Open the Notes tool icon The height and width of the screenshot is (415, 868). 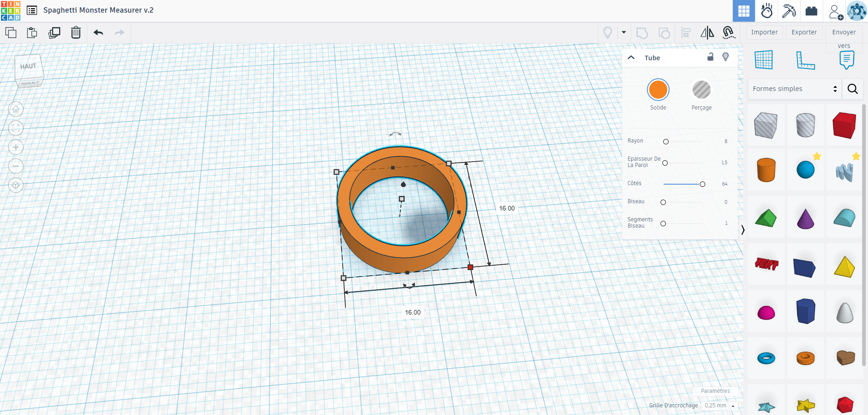point(847,60)
